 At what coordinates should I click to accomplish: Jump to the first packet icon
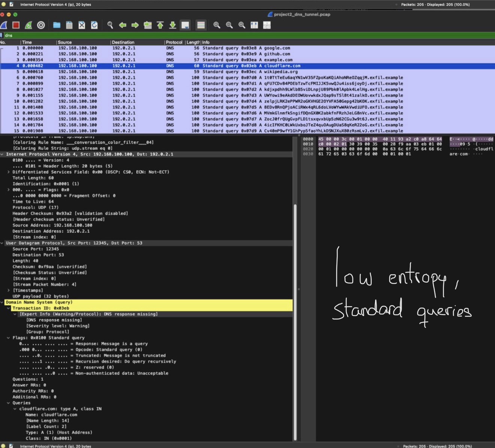(160, 25)
